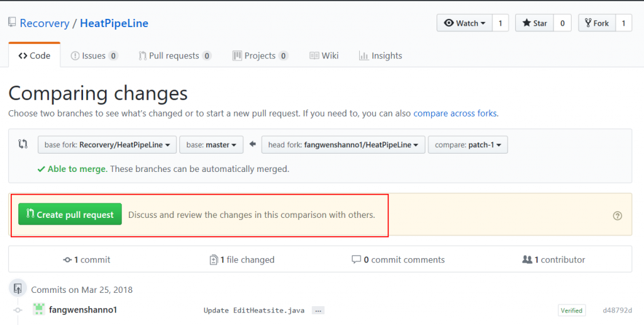The image size is (644, 325).
Task: Click the Code tab angle-brackets icon
Action: (23, 56)
